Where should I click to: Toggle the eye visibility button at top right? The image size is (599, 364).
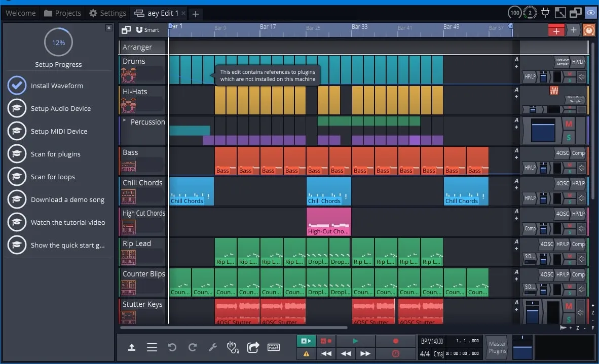[590, 13]
